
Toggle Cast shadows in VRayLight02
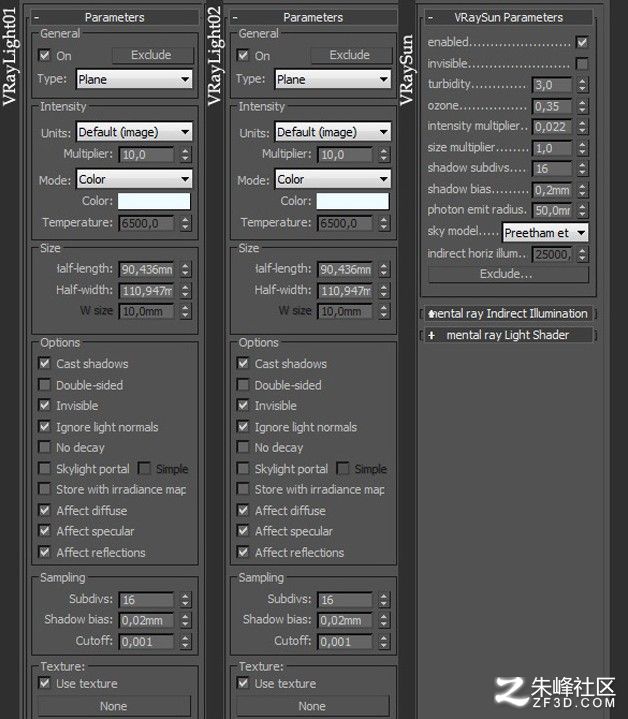[243, 364]
